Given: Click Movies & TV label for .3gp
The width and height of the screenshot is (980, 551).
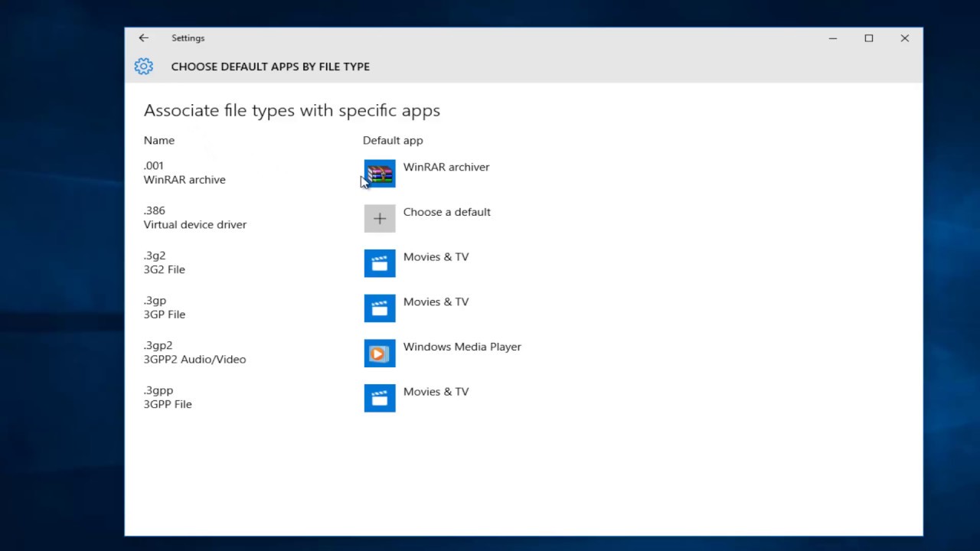Looking at the screenshot, I should [x=436, y=302].
